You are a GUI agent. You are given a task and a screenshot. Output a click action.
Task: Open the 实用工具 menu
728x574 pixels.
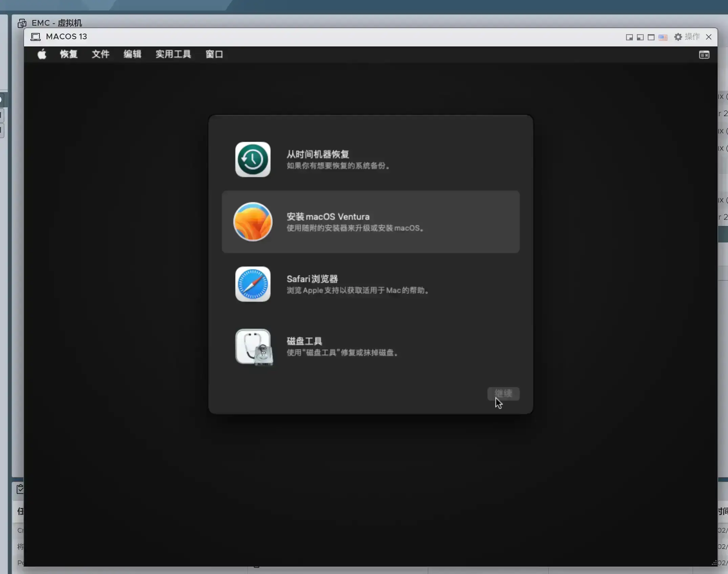[173, 54]
